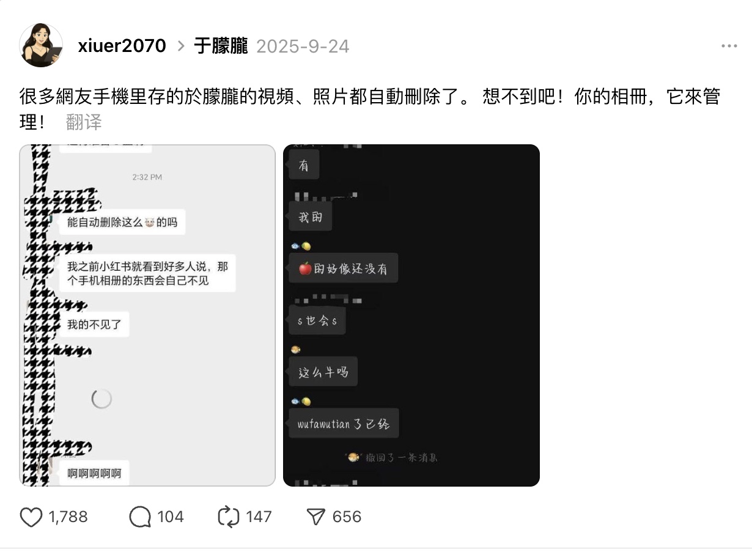752x560 pixels.
Task: Share the post with the paper plane icon
Action: pyautogui.click(x=315, y=517)
